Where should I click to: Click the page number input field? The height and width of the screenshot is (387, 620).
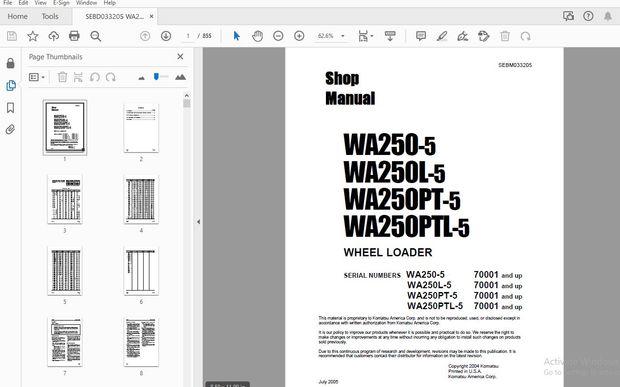click(x=188, y=36)
